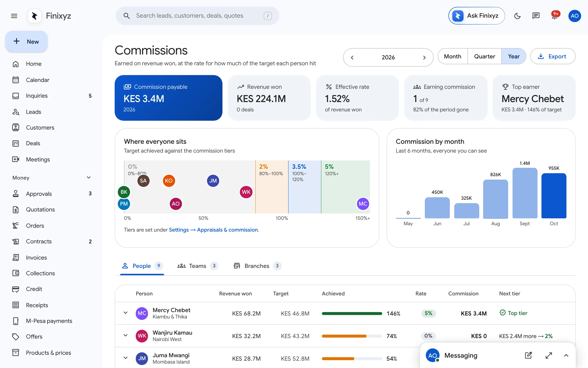Expand Wanjiru Kamau's row details
This screenshot has width=588, height=368.
(125, 335)
